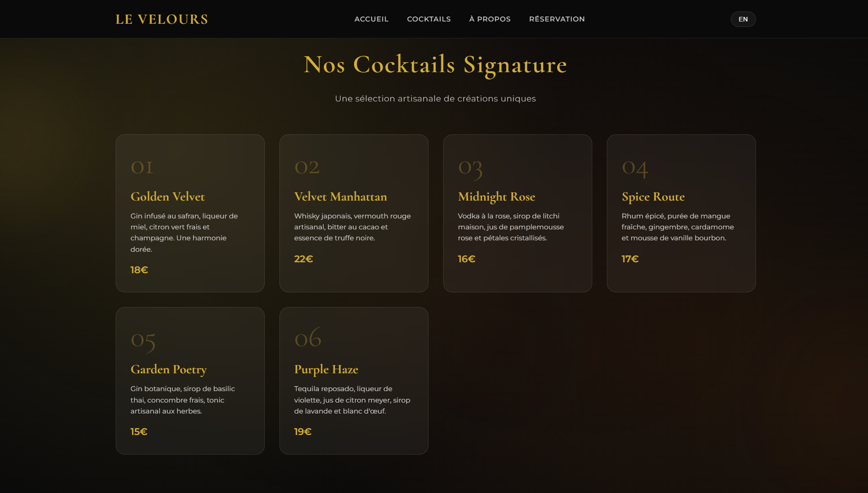Select the Golden Velvet cocktail title

168,196
